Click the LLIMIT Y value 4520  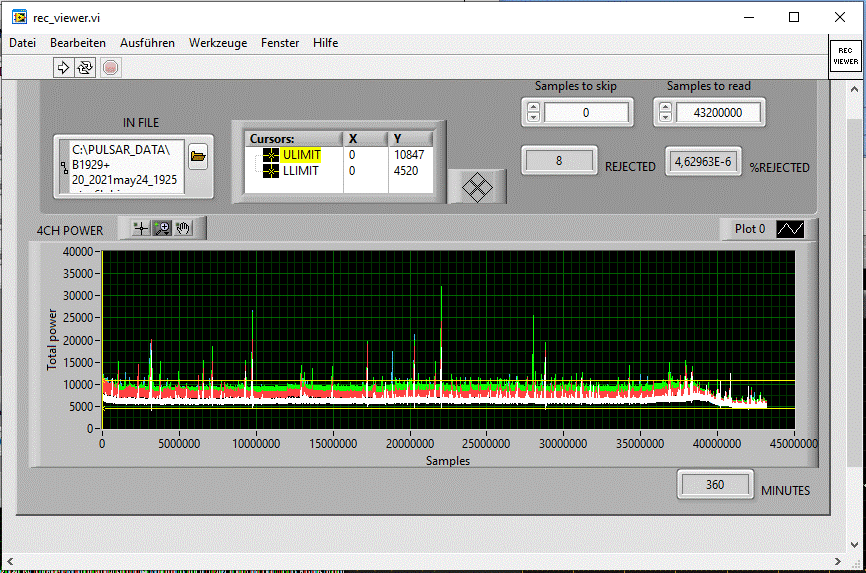click(406, 171)
